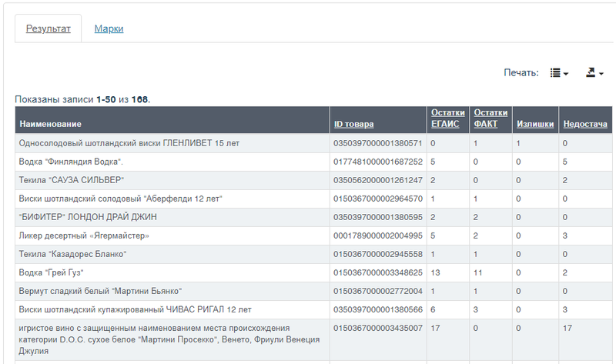616x364 pixels.
Task: Click the Наименование column header
Action: (x=50, y=124)
